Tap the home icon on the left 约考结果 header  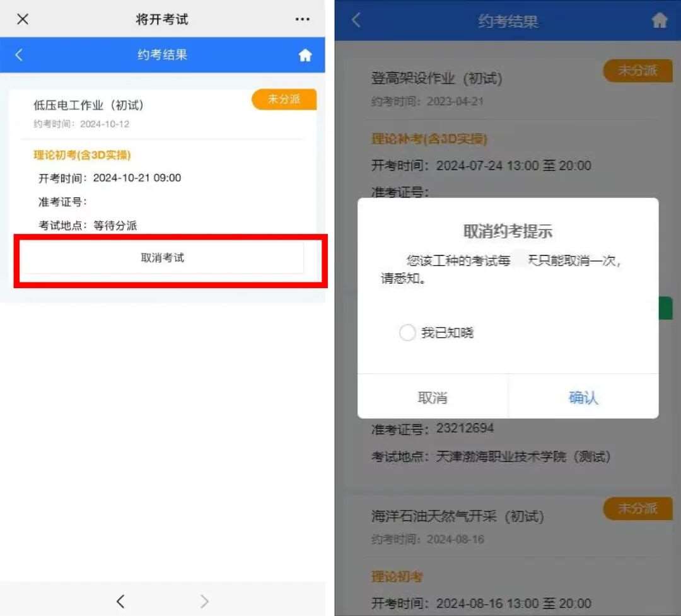(305, 55)
